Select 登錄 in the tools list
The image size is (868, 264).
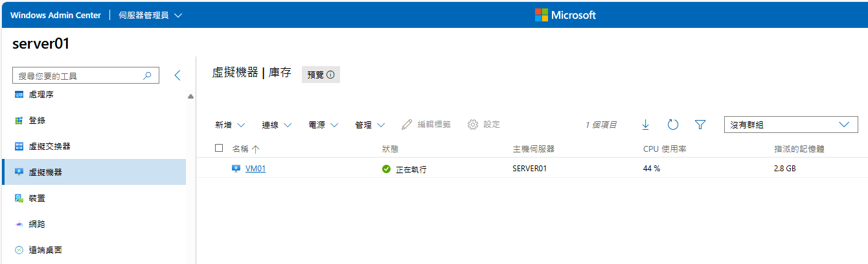pos(93,121)
